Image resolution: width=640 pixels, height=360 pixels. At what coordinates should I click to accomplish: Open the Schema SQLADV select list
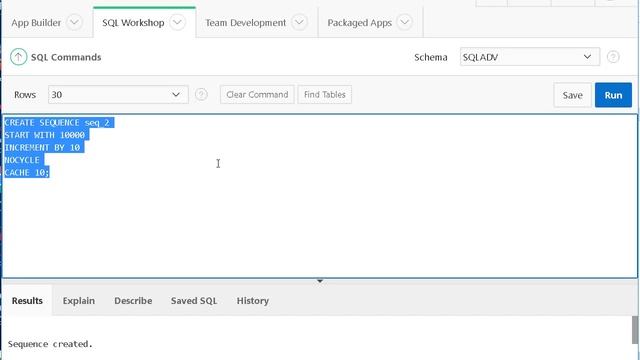(x=530, y=57)
